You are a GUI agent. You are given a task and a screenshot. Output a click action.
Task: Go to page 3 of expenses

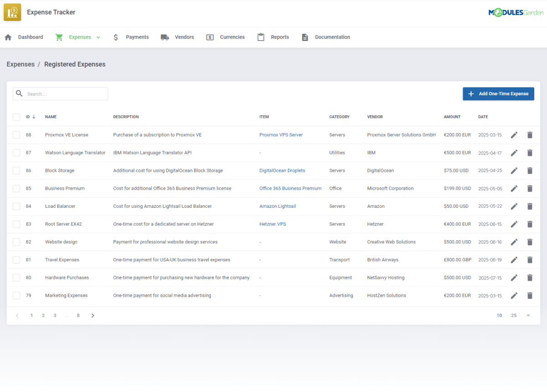click(x=55, y=315)
